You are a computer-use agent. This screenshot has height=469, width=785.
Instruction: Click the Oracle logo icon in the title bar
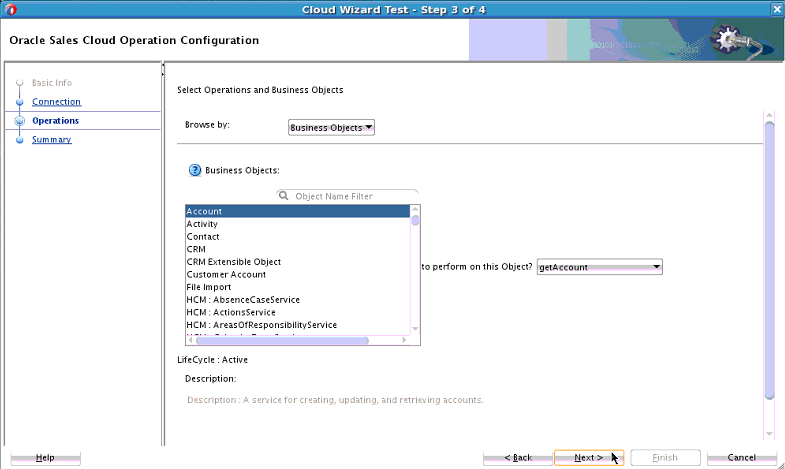click(10, 10)
